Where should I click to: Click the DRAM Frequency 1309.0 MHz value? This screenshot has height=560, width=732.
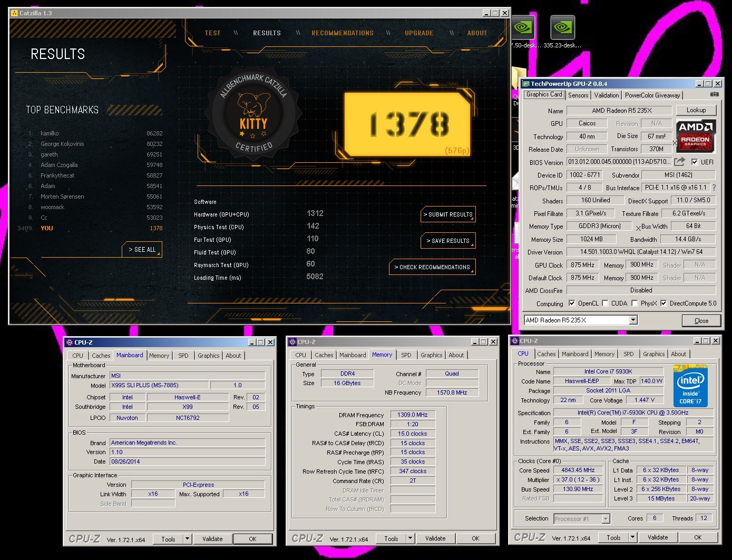click(413, 415)
